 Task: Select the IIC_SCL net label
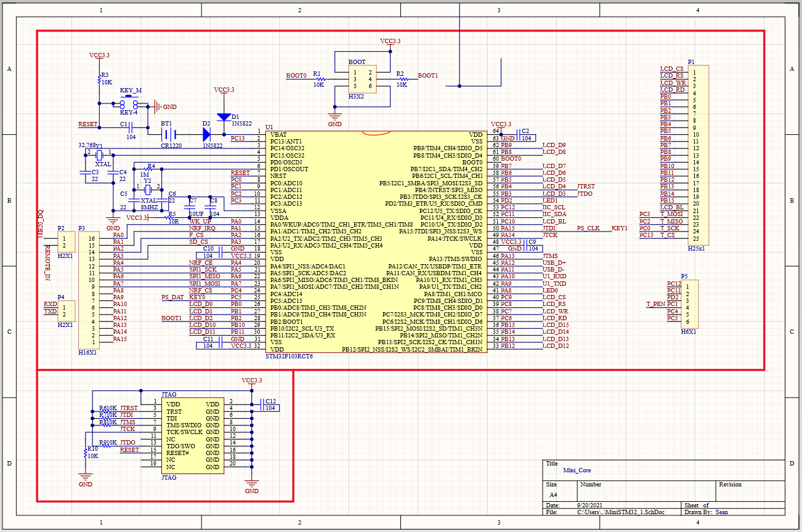554,208
